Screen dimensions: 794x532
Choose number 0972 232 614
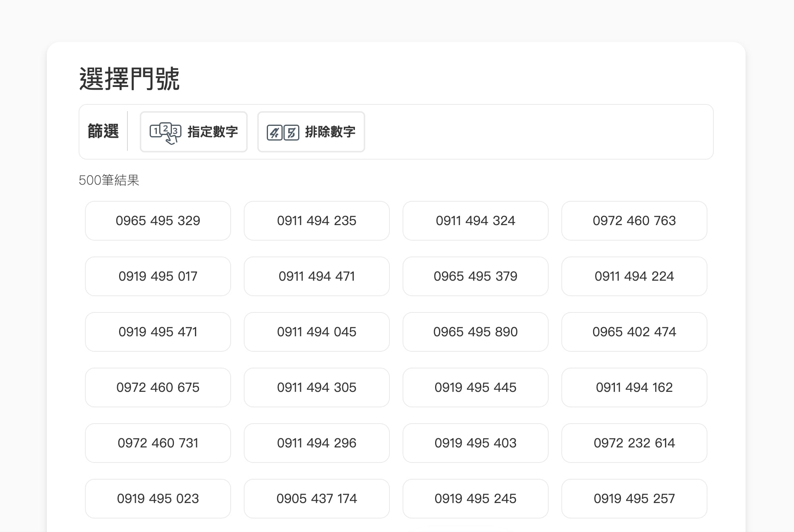point(634,443)
